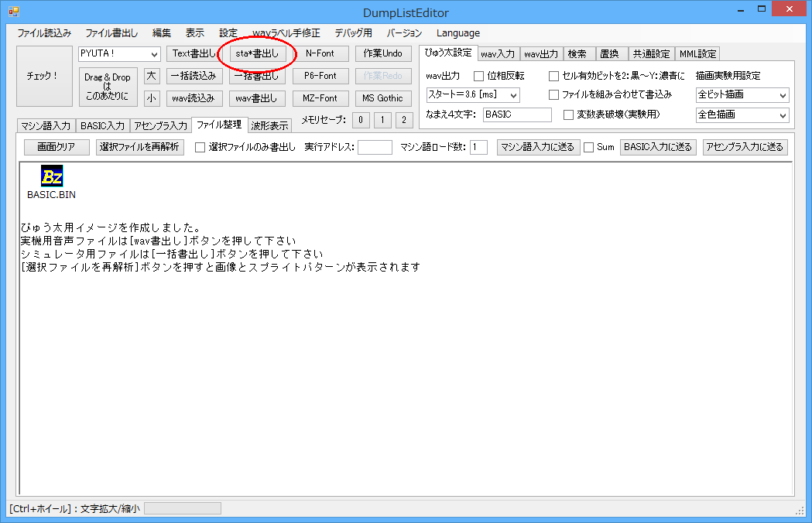The image size is (812, 523).
Task: Switch to the BASIC入力 tab
Action: point(102,126)
